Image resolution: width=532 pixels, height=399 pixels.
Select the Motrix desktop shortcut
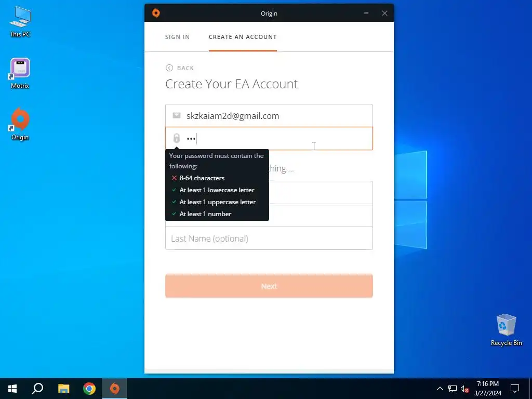[20, 73]
